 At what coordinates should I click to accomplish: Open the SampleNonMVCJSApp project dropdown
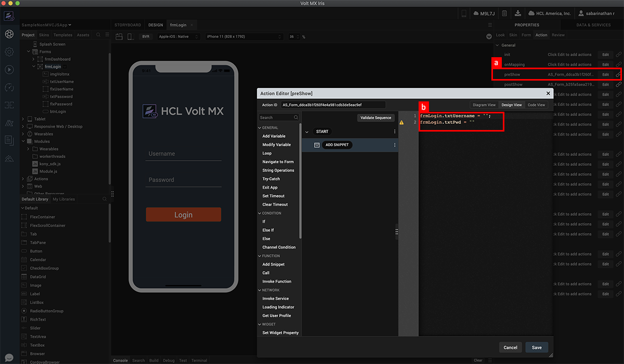click(46, 25)
